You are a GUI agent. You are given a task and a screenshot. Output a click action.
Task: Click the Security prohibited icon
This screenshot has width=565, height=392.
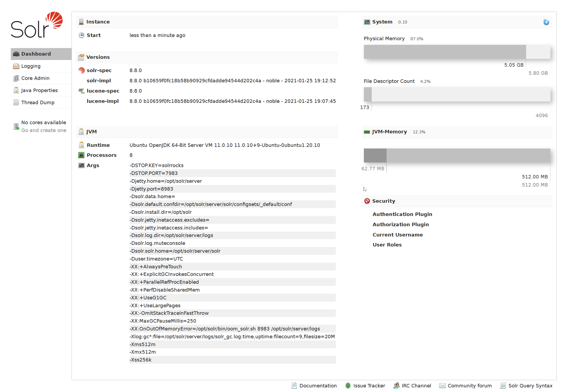click(x=367, y=201)
